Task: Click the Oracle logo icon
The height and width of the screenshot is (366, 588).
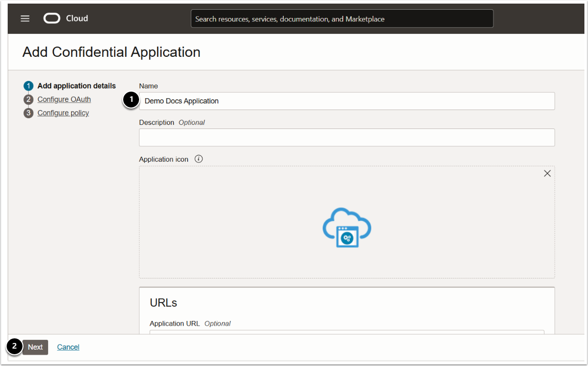Action: coord(52,18)
